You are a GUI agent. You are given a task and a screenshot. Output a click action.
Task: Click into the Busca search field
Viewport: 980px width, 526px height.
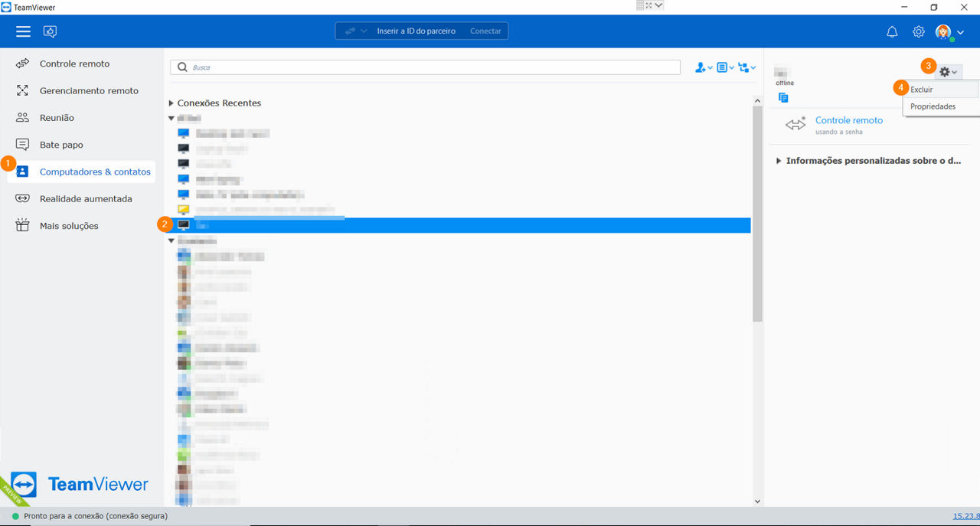[x=425, y=67]
